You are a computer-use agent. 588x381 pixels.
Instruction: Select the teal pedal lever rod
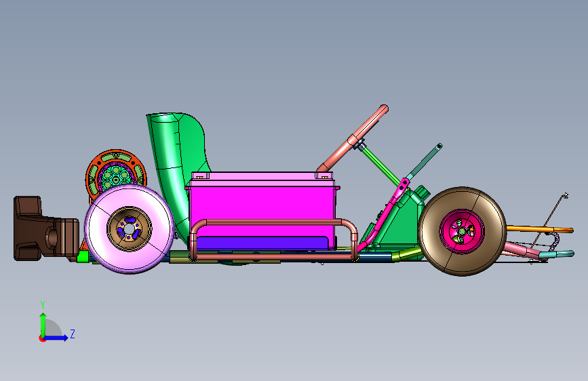coord(424,162)
